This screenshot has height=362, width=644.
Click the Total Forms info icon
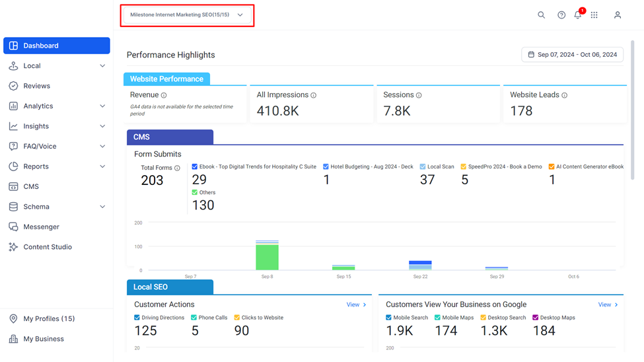[x=177, y=168]
